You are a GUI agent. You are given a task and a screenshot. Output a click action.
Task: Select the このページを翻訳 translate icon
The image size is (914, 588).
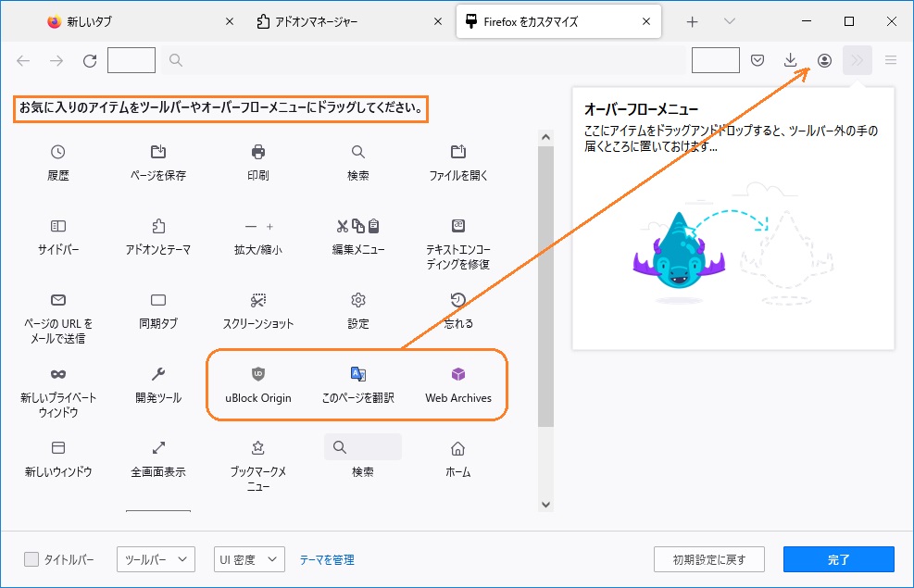(358, 374)
